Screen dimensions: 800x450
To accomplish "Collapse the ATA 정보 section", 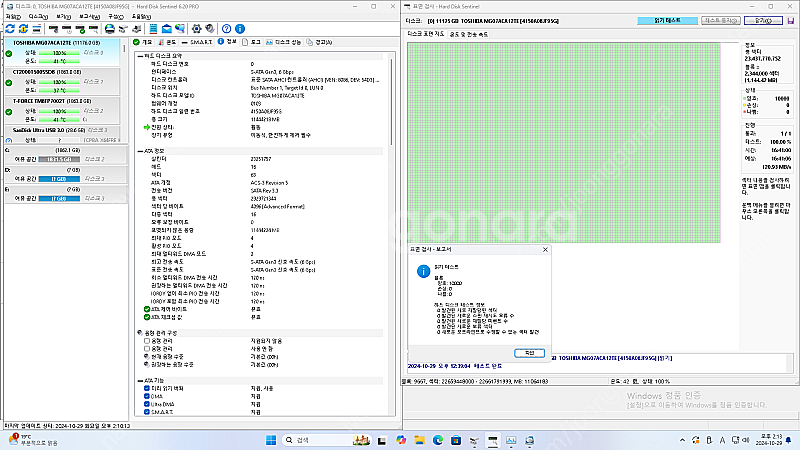I will [x=140, y=151].
